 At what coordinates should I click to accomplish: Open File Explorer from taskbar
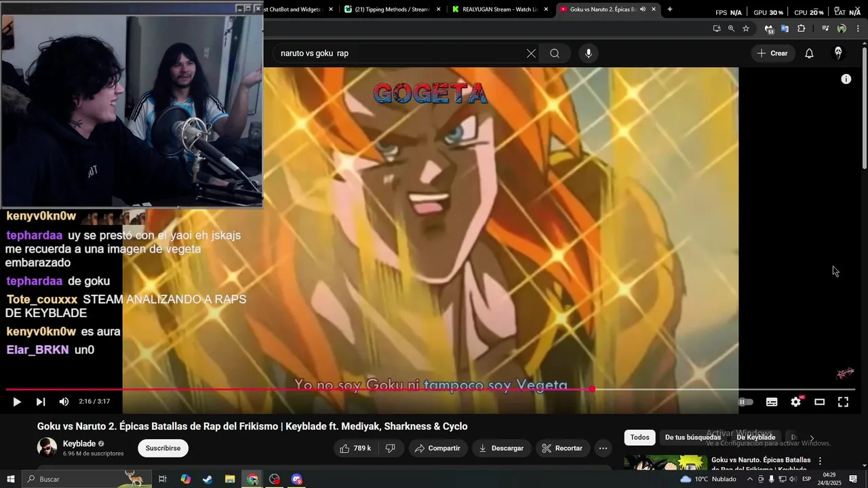tap(230, 479)
